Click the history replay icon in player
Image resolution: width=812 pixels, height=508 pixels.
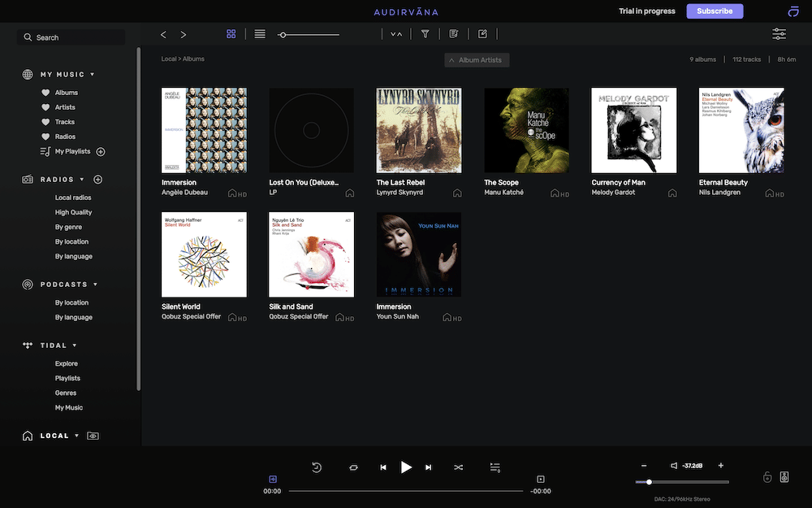pos(317,467)
